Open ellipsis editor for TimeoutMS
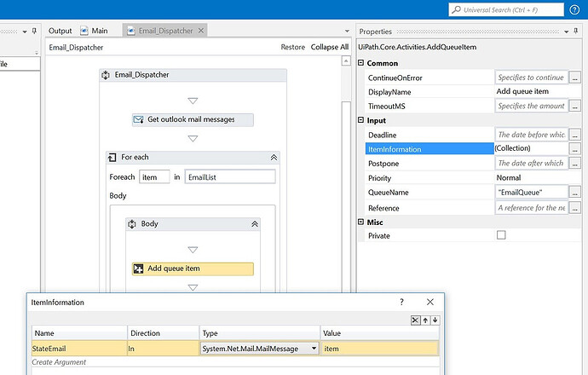588x375 pixels. click(x=575, y=106)
